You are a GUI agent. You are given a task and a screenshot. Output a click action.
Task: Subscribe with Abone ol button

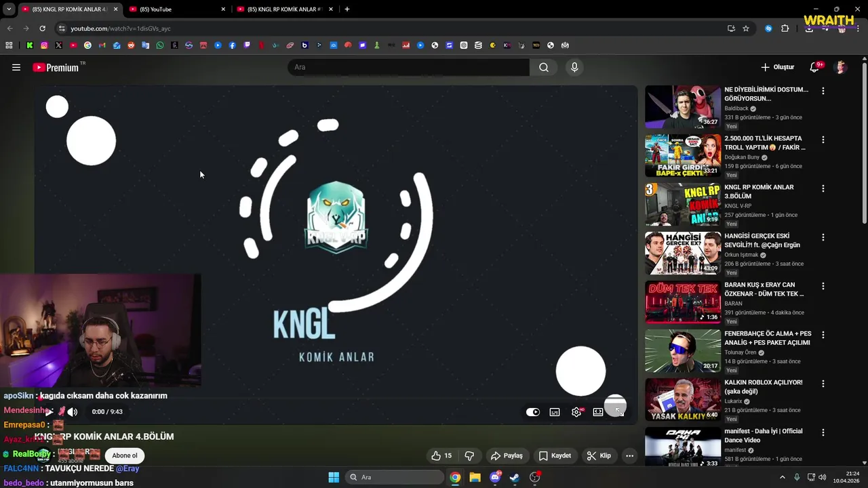coord(125,455)
